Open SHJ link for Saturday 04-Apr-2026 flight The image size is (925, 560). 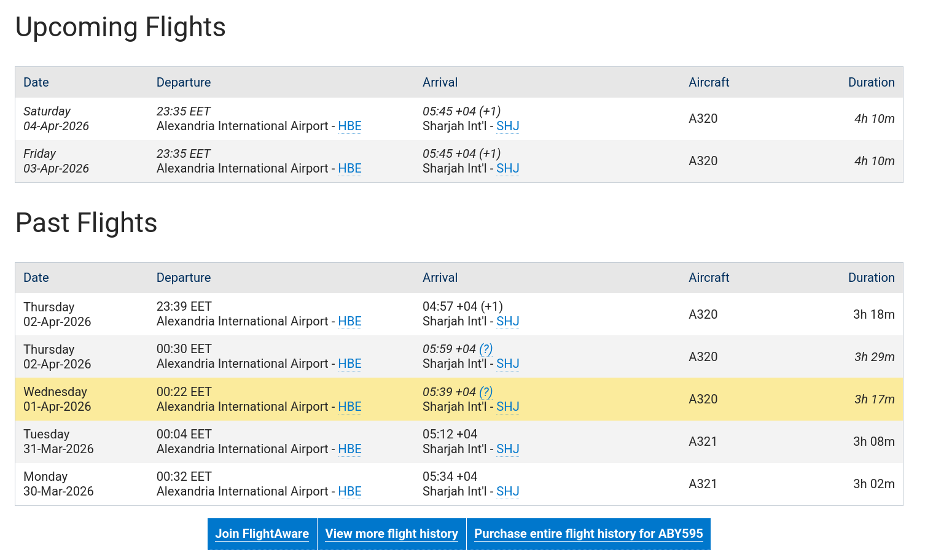point(507,126)
